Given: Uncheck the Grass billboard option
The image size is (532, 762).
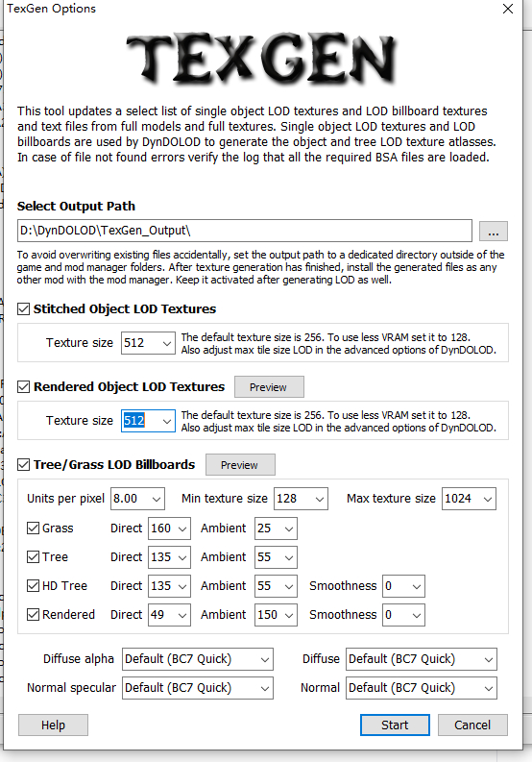Looking at the screenshot, I should pos(33,528).
